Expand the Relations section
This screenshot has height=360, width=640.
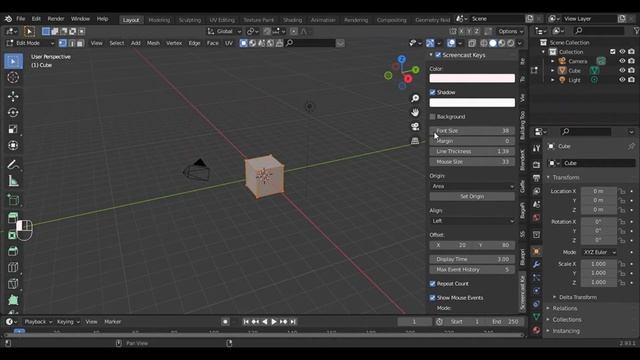tap(565, 309)
